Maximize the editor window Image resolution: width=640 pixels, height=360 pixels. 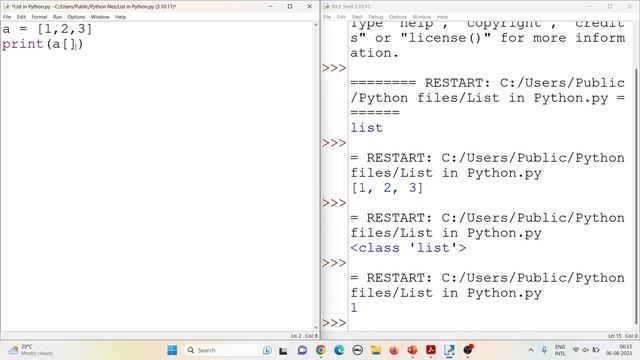point(290,7)
